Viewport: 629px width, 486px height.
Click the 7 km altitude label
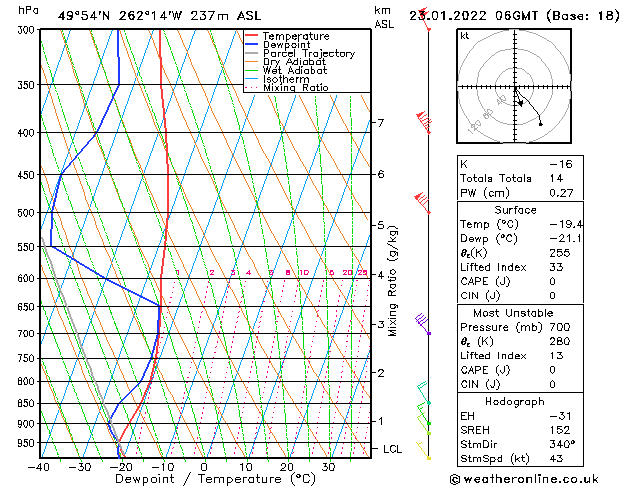click(381, 122)
